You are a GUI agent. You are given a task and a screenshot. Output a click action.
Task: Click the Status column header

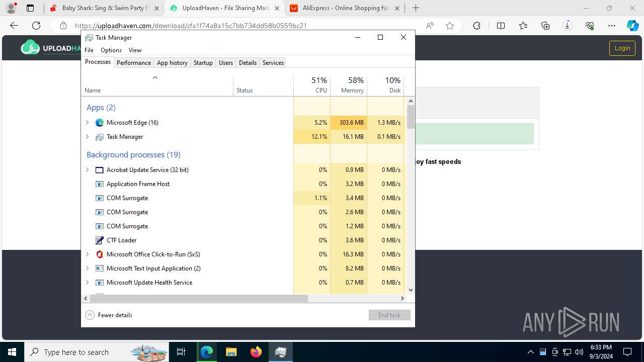pos(263,85)
